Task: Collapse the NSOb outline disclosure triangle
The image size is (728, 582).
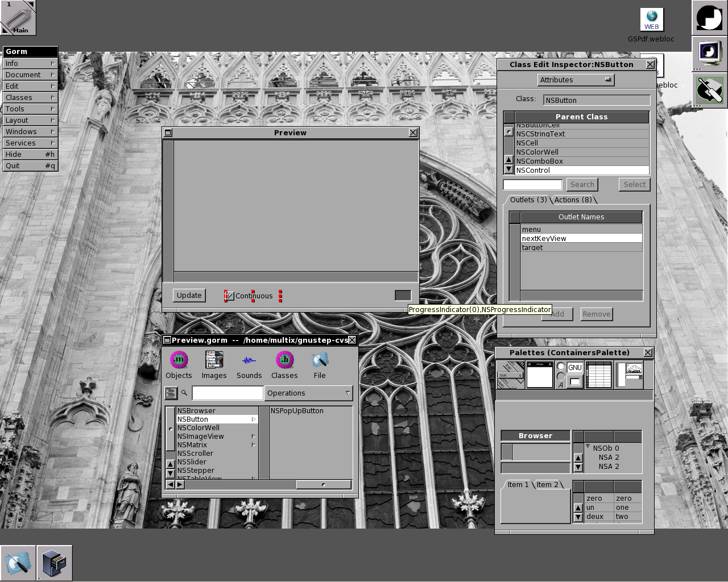Action: coord(588,447)
